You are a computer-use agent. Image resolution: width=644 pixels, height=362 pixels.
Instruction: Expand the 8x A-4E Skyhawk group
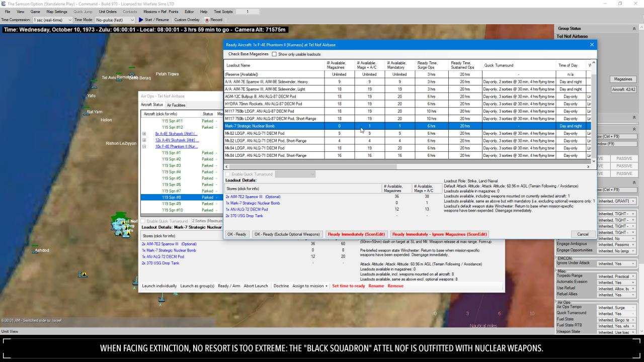coord(143,134)
